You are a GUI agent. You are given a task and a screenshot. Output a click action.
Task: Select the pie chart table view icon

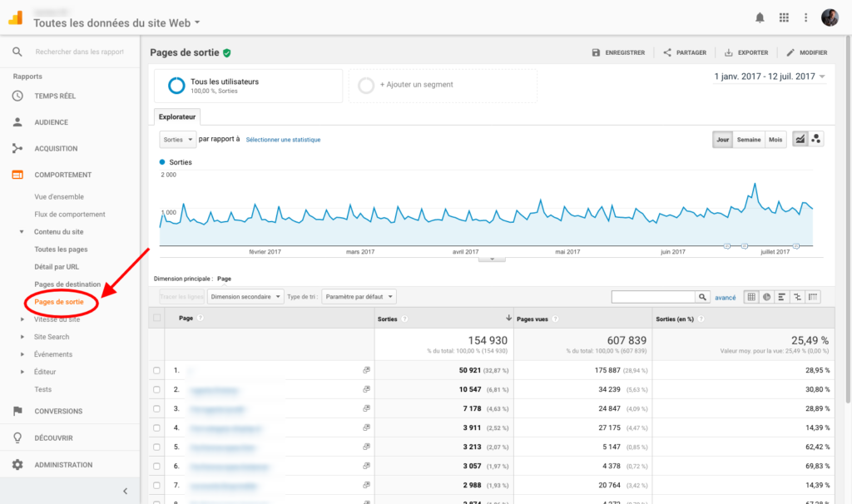coord(766,297)
